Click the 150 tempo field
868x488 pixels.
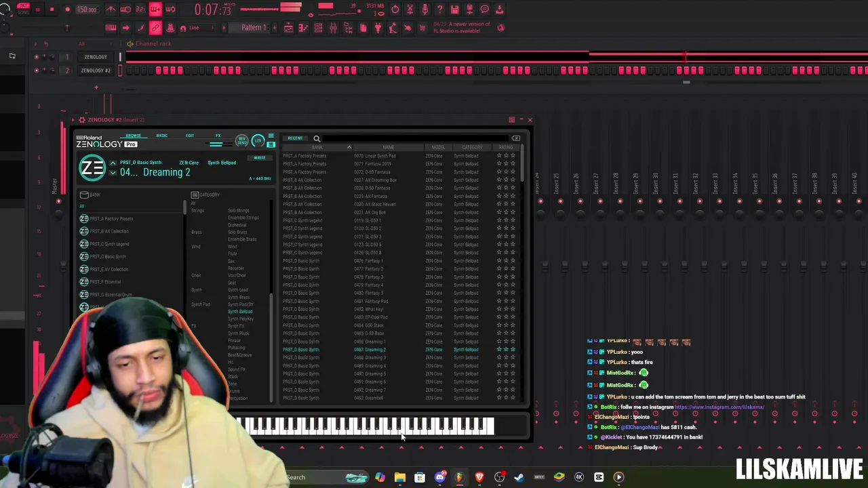point(86,9)
